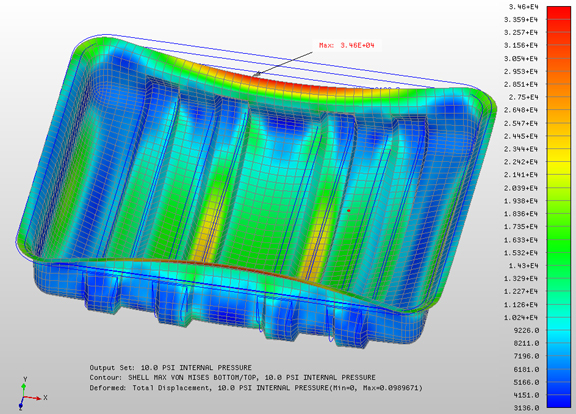
Task: Click legend value 3.359+E4
Action: pos(521,19)
